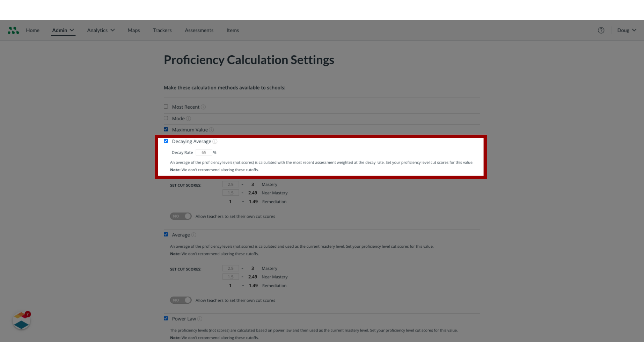Image resolution: width=644 pixels, height=362 pixels.
Task: Click info icon next to Decaying Average
Action: [x=215, y=141]
